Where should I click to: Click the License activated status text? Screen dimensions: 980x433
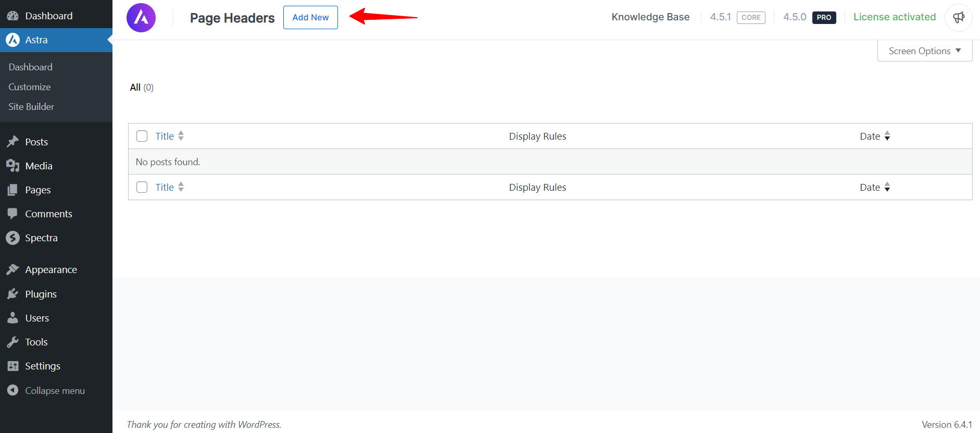pos(895,17)
